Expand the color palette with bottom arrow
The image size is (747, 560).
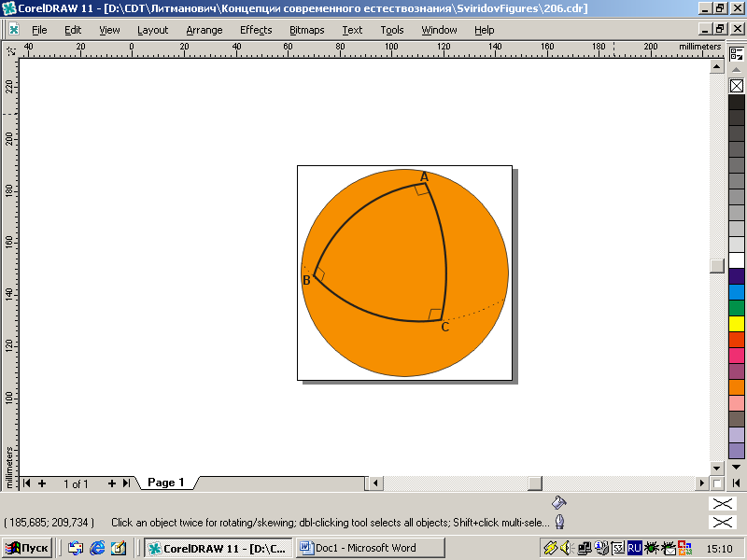(737, 483)
